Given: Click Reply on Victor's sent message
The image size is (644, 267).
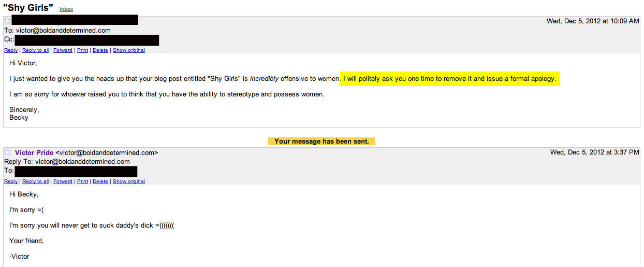Looking at the screenshot, I should [11, 181].
